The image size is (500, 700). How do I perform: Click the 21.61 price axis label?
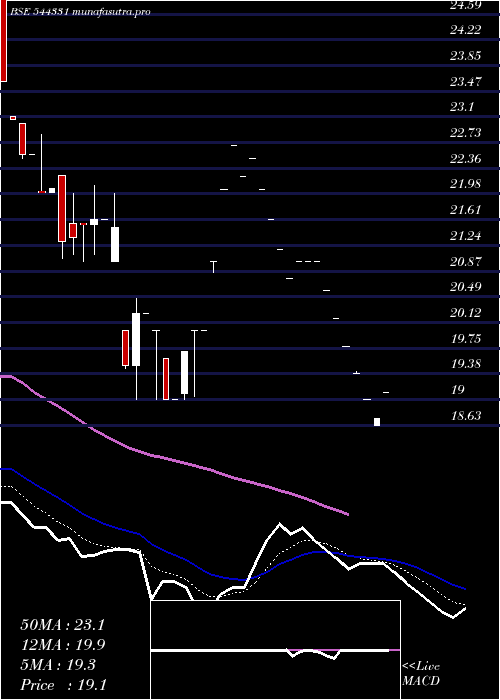point(466,210)
